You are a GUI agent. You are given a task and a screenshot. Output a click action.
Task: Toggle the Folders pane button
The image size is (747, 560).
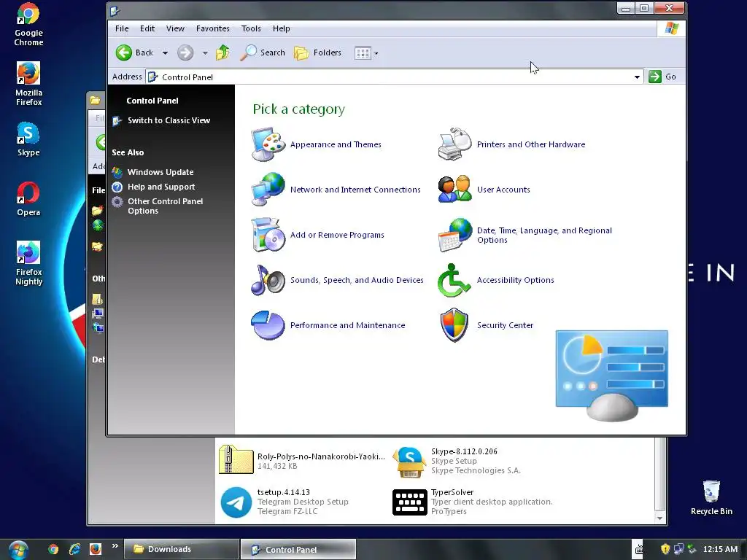pos(318,52)
